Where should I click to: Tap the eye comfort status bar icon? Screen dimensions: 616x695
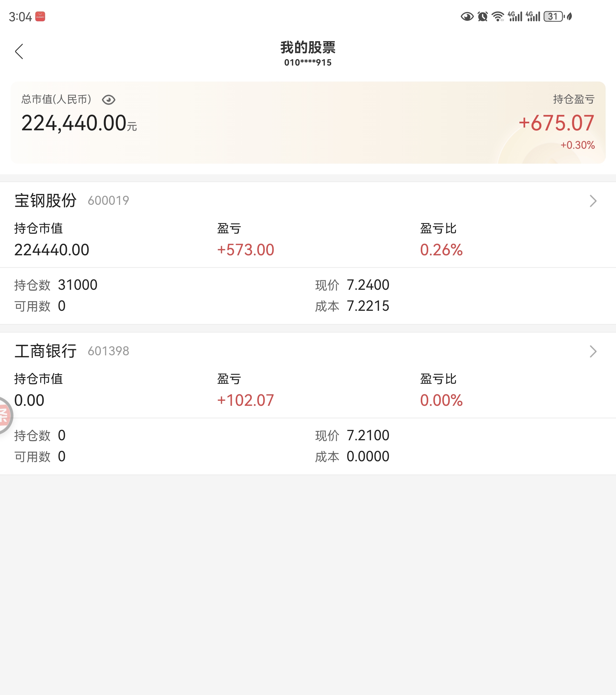tap(467, 16)
